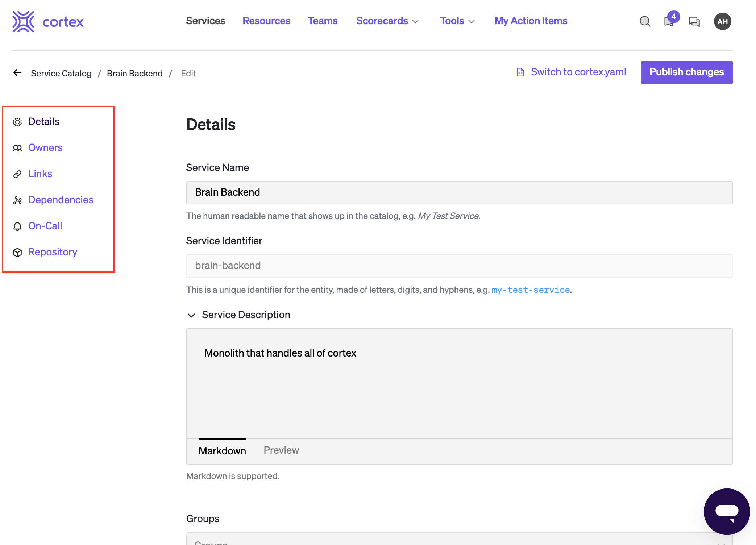This screenshot has width=756, height=545.
Task: Open the chat messages icon in header
Action: (x=694, y=22)
